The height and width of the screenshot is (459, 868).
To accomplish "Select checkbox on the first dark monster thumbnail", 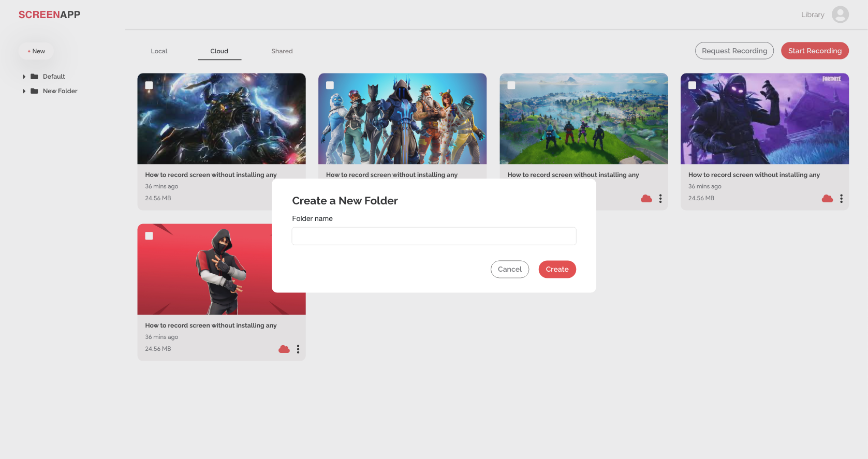I will [x=149, y=85].
